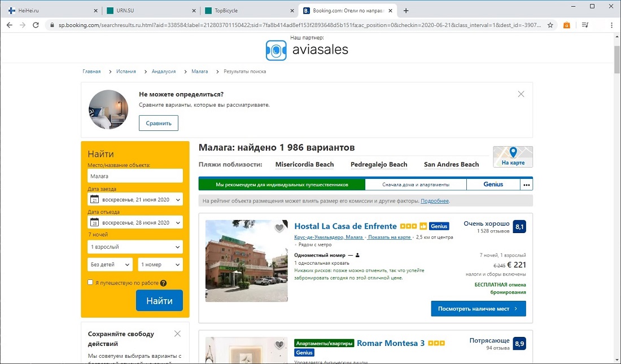621x364 pixels.
Task: Click 'Крус-де-Умильядеро, Малага' location link
Action: click(x=329, y=237)
